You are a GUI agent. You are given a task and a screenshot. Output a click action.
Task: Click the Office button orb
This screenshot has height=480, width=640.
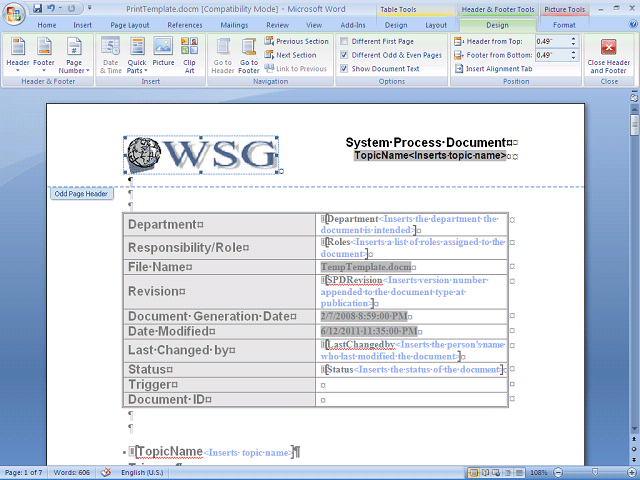pos(14,14)
